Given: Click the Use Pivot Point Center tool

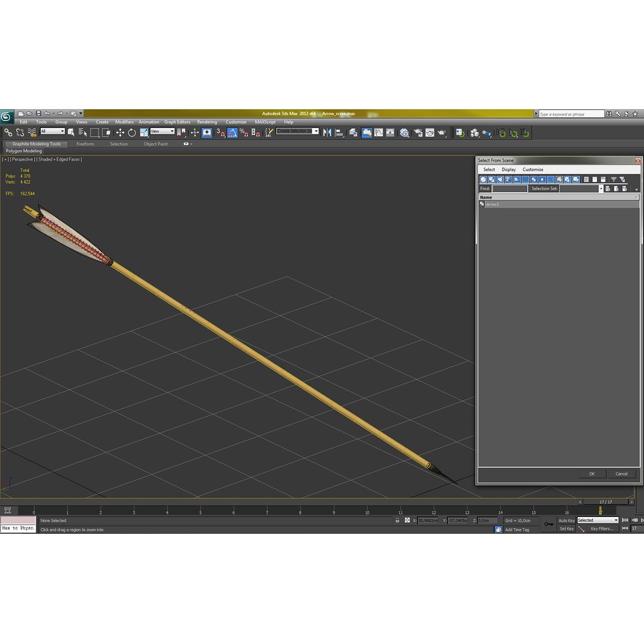Looking at the screenshot, I should (181, 132).
